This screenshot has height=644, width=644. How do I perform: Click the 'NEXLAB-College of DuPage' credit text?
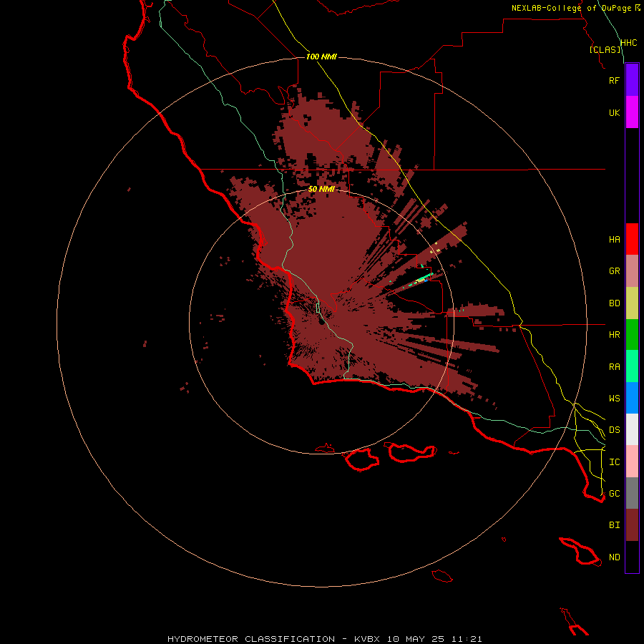(571, 8)
